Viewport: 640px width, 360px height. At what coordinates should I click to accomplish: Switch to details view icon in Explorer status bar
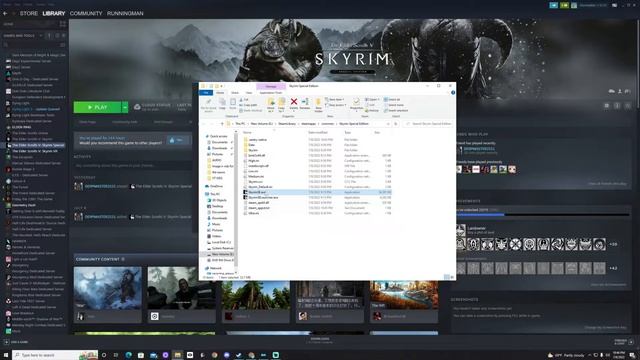pos(447,277)
